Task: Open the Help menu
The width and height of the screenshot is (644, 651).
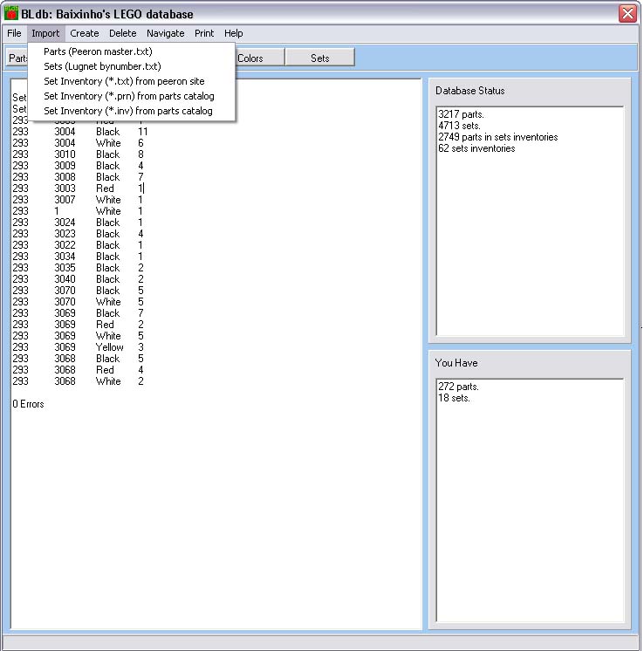Action: pyautogui.click(x=233, y=33)
